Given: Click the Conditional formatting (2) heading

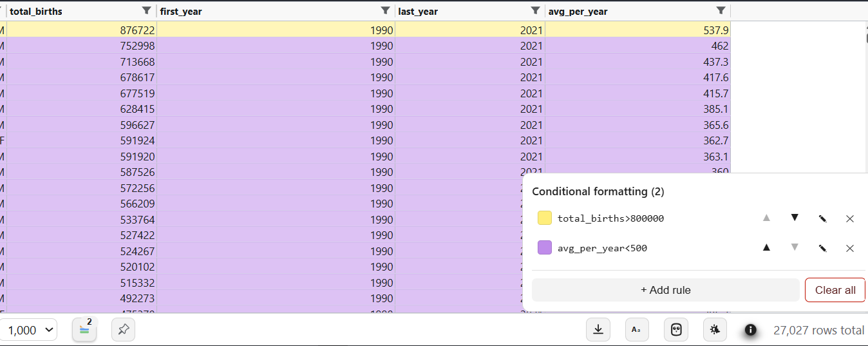Looking at the screenshot, I should pyautogui.click(x=598, y=191).
